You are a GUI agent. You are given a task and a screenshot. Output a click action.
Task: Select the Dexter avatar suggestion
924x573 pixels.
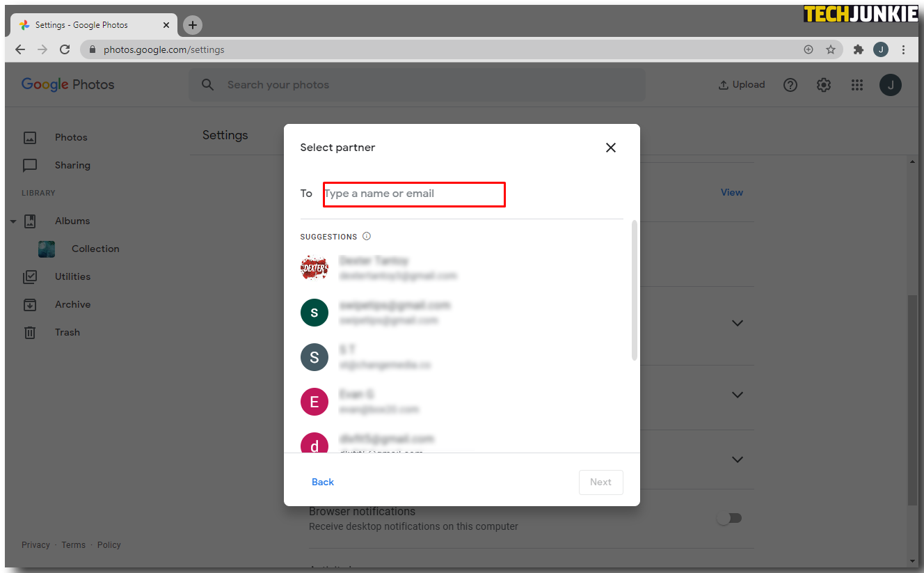pos(314,267)
